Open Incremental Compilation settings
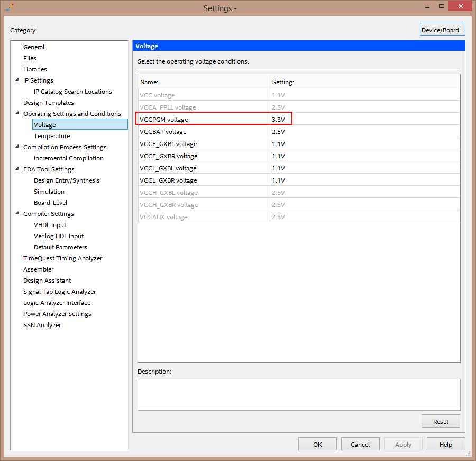 (69, 158)
